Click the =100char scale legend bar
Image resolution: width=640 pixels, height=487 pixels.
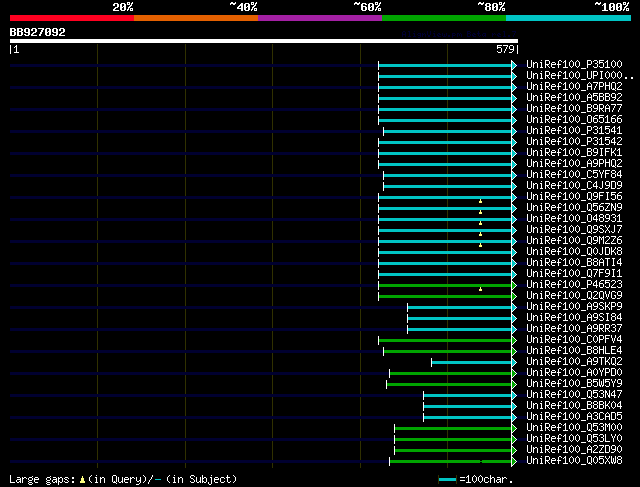point(447,480)
